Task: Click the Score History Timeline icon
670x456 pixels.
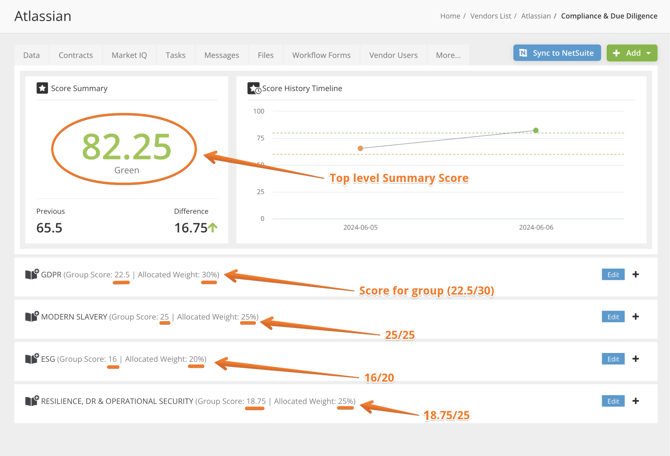Action: (x=254, y=88)
